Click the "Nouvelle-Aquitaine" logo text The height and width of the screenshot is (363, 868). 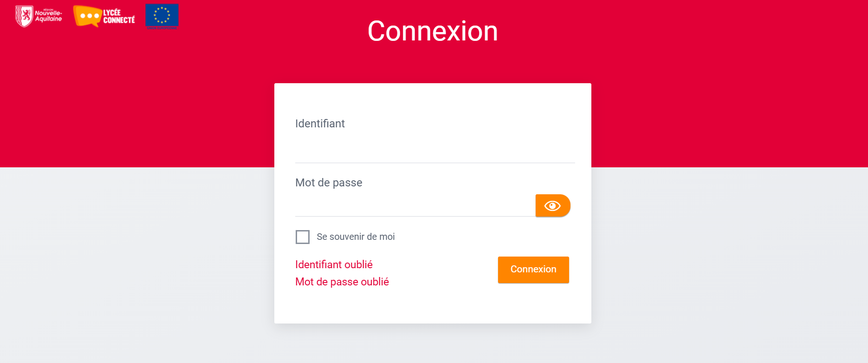(x=48, y=16)
